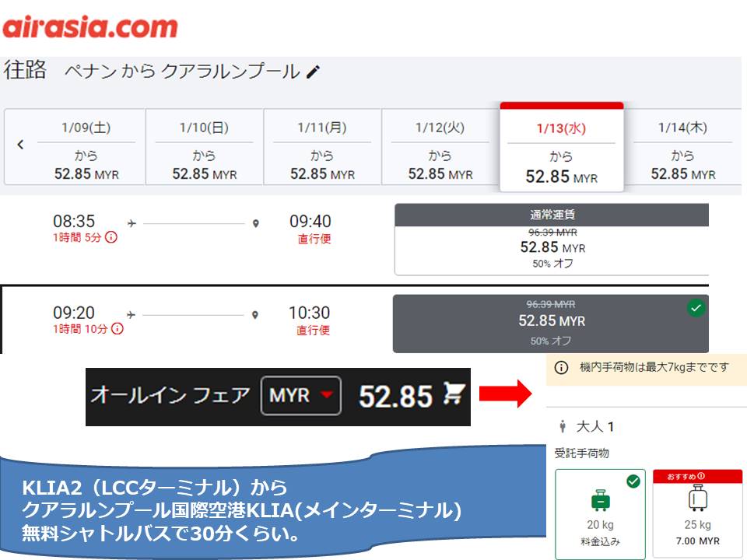Screen dimensions: 747x560
Task: Click the cabin baggage info icon
Action: pyautogui.click(x=561, y=368)
